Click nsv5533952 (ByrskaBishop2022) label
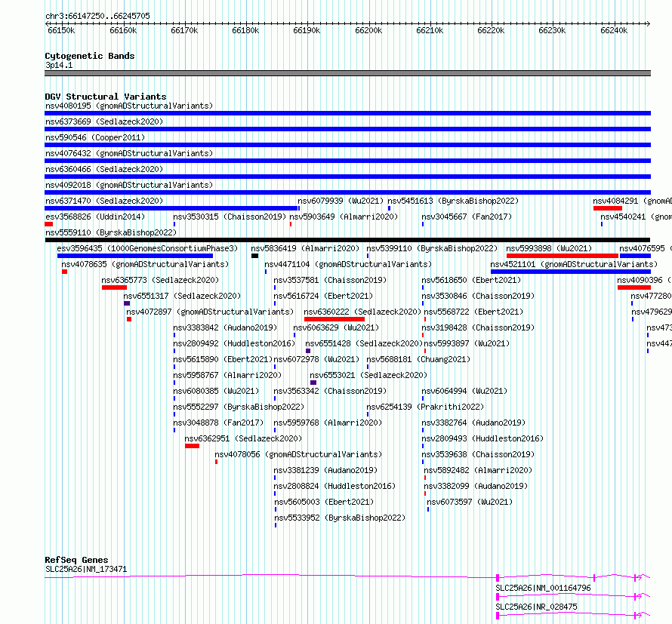Screen dimensions: 672x624 [340, 518]
